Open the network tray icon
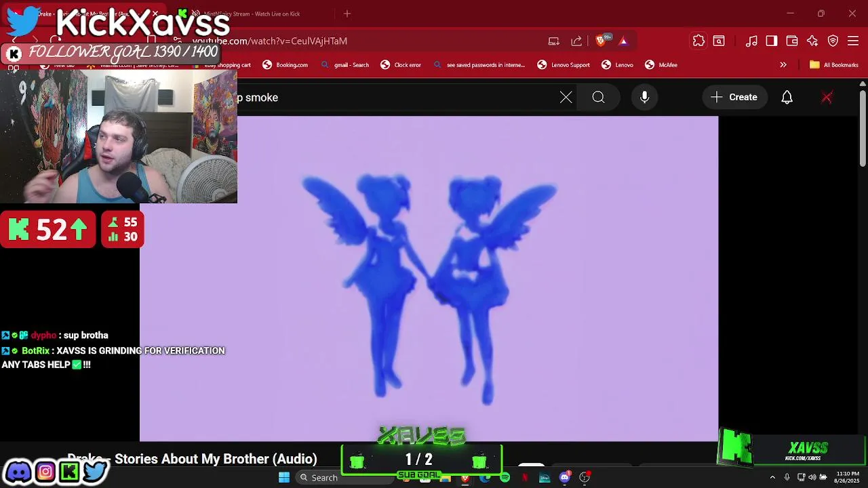 tap(801, 477)
